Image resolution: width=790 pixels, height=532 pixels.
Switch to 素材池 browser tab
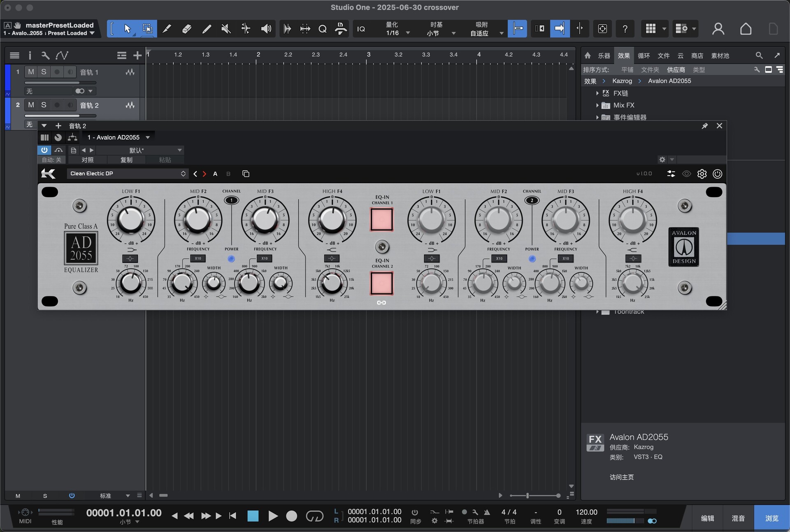[x=720, y=56]
